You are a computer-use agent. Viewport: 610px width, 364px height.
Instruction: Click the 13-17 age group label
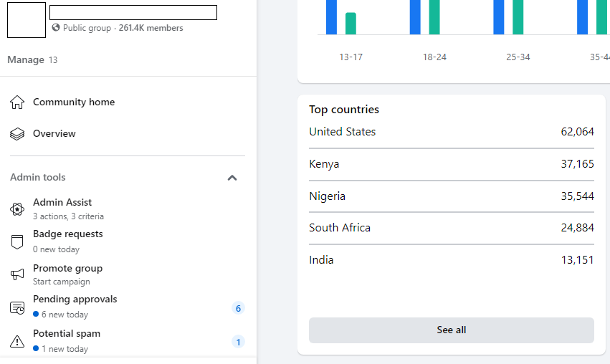351,57
